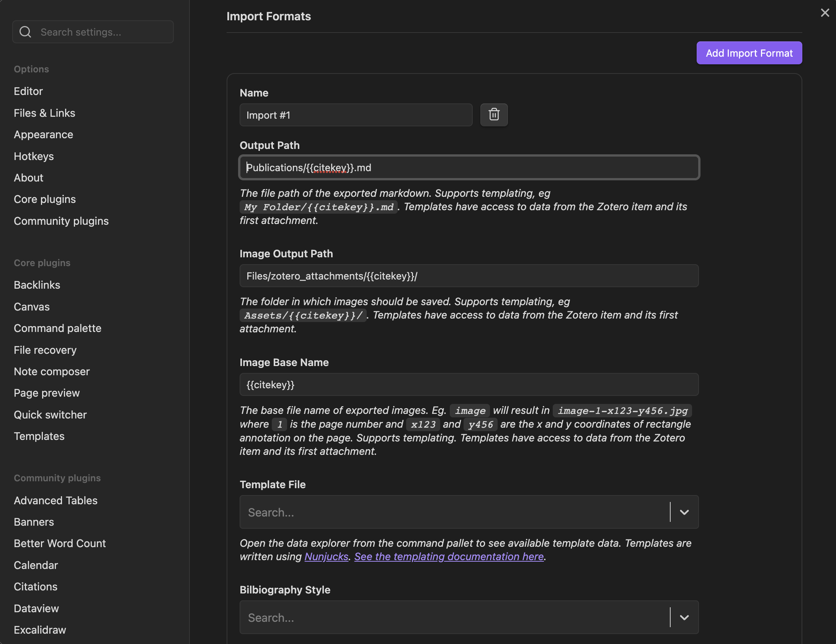
Task: Focus the Output Path text field
Action: click(x=469, y=167)
